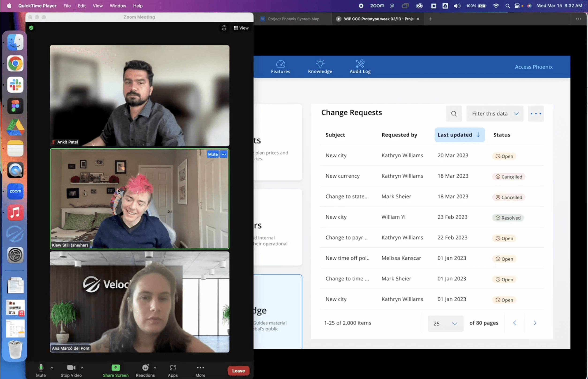The image size is (588, 379).
Task: Open the Zoom Apps icon
Action: coord(173,368)
